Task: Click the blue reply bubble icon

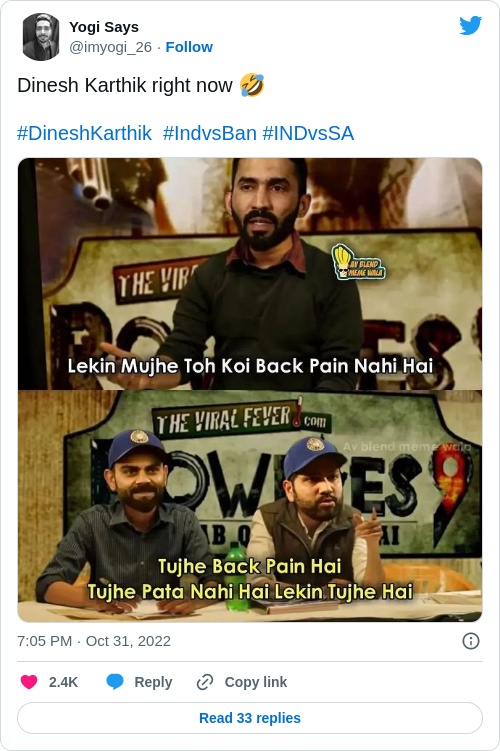Action: click(115, 682)
